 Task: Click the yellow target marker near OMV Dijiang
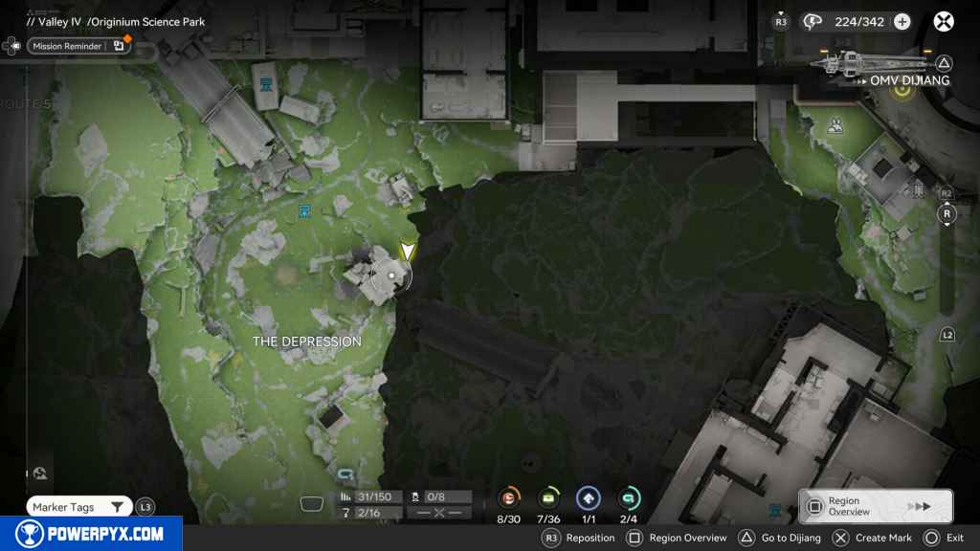tap(901, 91)
